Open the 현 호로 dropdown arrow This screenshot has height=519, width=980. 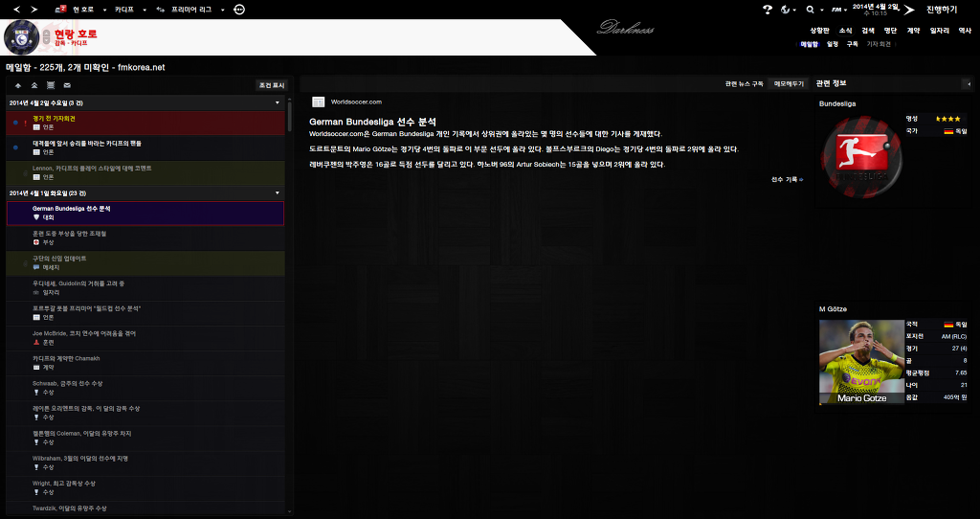point(104,10)
